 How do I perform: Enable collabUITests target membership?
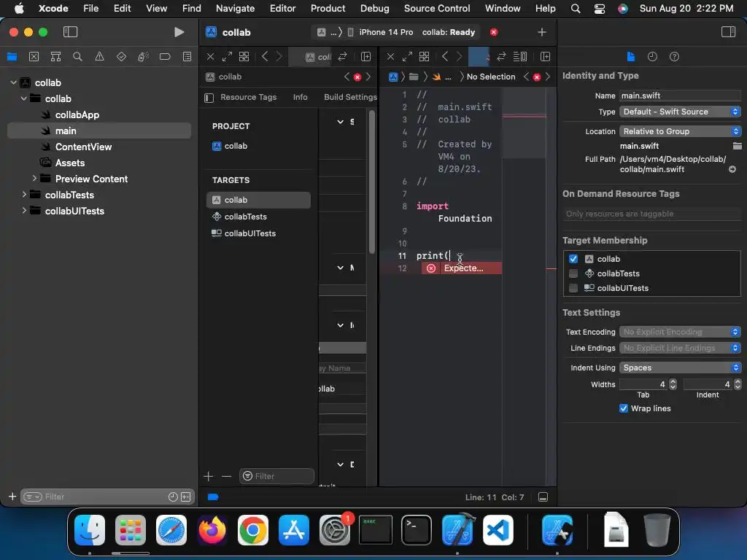coord(573,288)
